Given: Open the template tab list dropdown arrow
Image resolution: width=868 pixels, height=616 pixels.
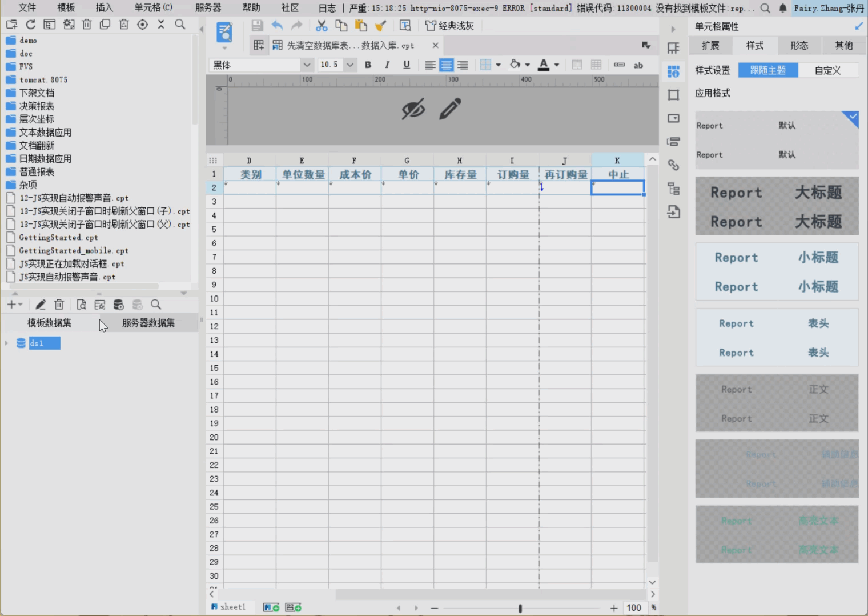Looking at the screenshot, I should tap(646, 45).
